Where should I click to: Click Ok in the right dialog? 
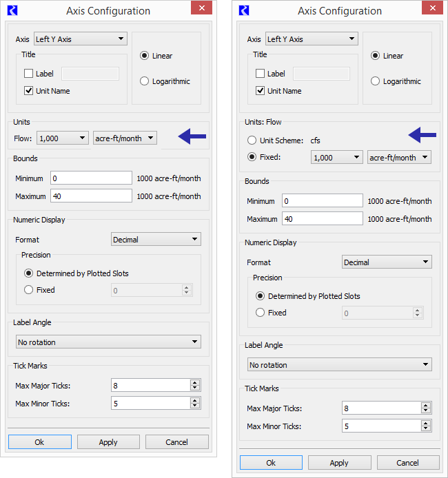[x=271, y=463]
